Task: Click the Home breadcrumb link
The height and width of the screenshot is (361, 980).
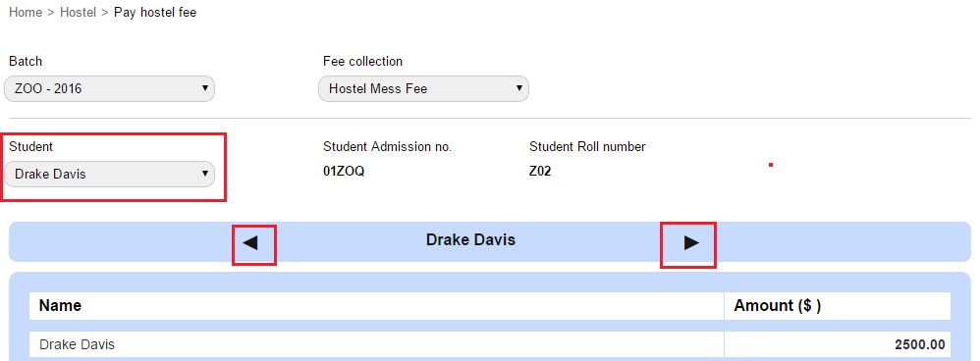Action: (26, 13)
